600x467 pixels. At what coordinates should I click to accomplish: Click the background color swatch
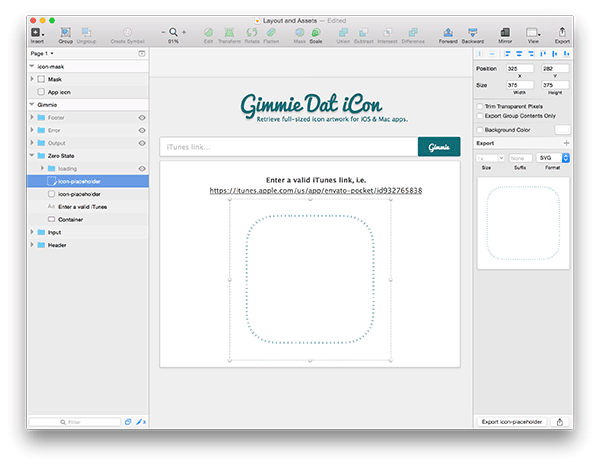562,129
